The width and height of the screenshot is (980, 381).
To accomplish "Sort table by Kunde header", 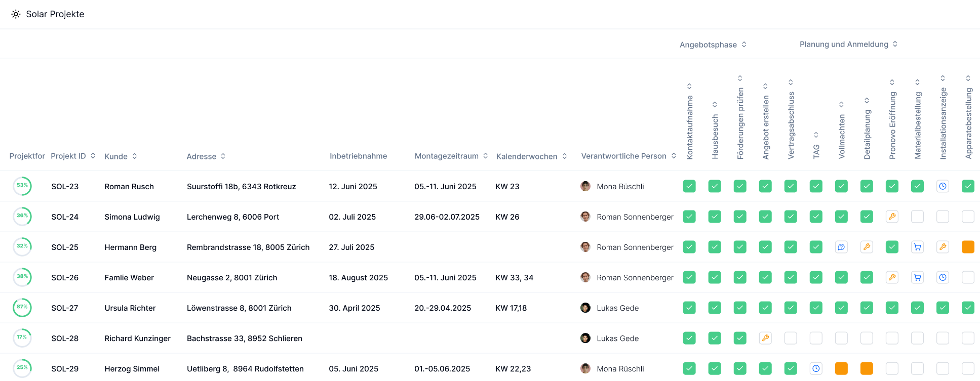I will point(135,156).
